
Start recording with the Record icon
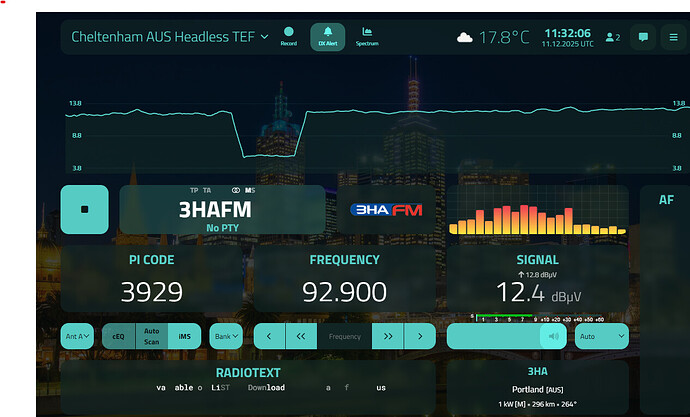[x=289, y=37]
